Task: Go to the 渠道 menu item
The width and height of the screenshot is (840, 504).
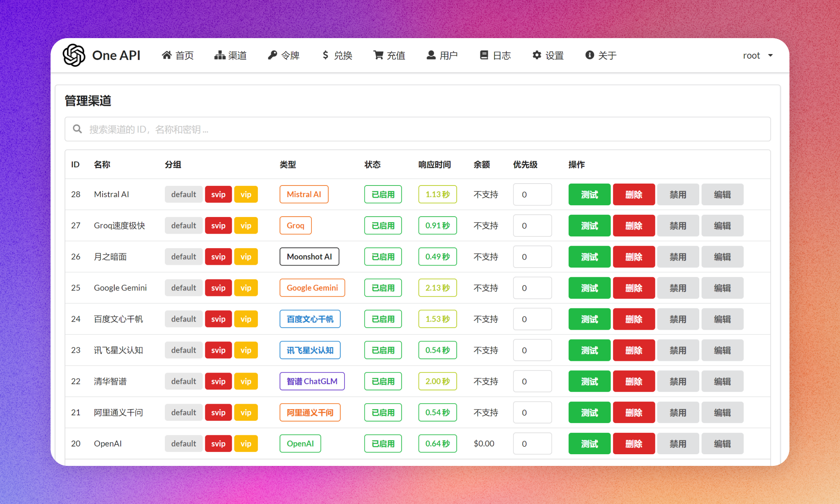Action: (231, 55)
